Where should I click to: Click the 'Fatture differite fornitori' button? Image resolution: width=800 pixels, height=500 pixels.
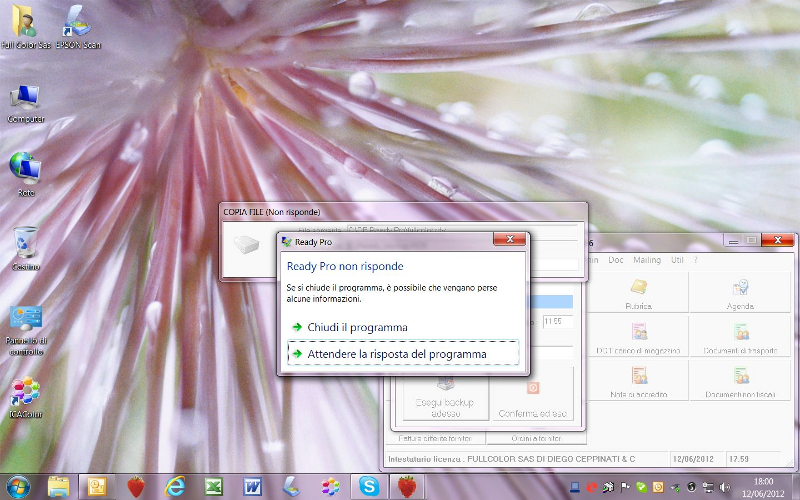[435, 438]
